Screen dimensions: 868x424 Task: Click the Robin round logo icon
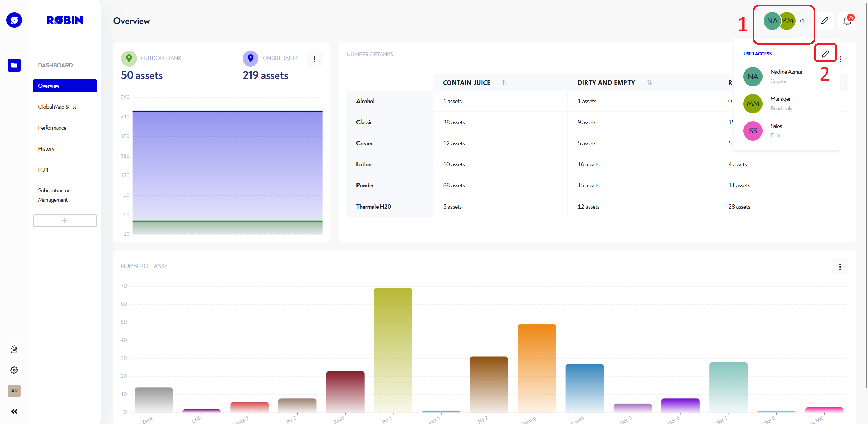(x=14, y=20)
